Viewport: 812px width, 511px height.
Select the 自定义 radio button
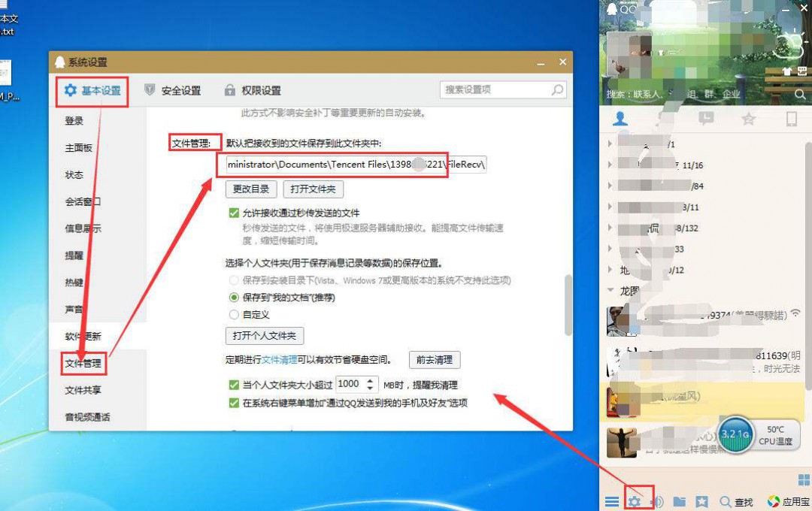(234, 314)
